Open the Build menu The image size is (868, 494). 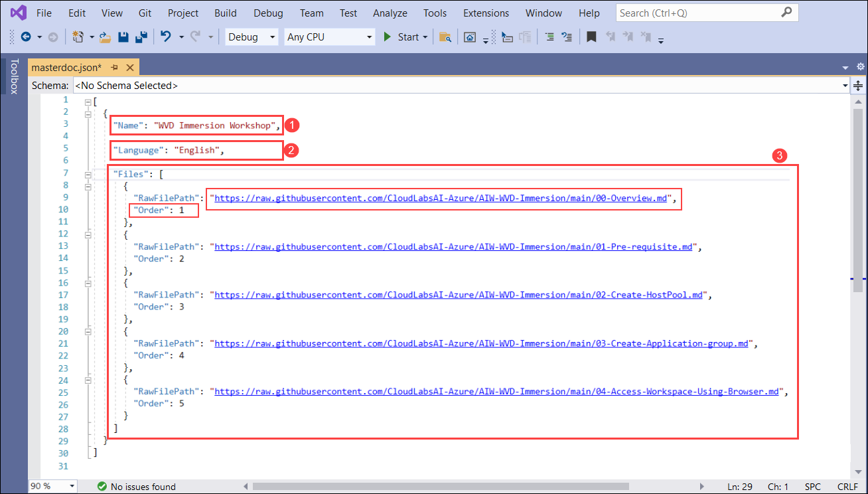tap(226, 13)
